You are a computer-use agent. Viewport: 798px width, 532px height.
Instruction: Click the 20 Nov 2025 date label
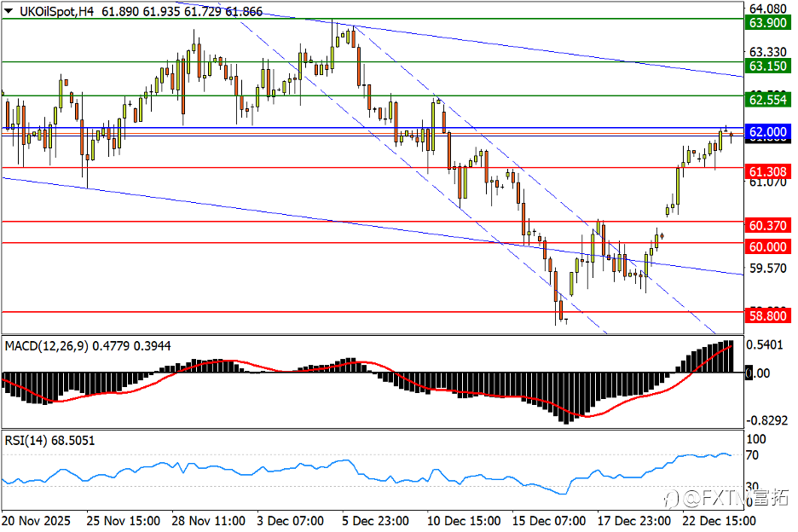pos(36,521)
